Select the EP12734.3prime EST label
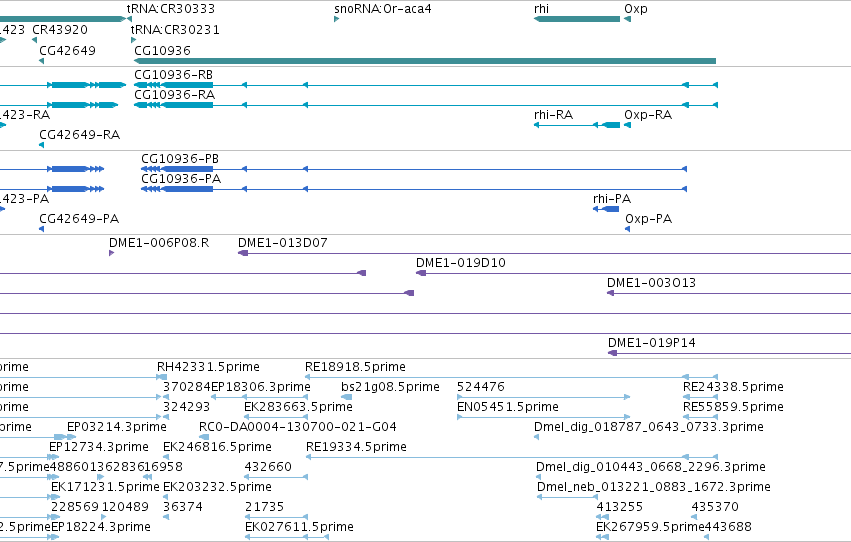The width and height of the screenshot is (851, 542). pyautogui.click(x=99, y=447)
